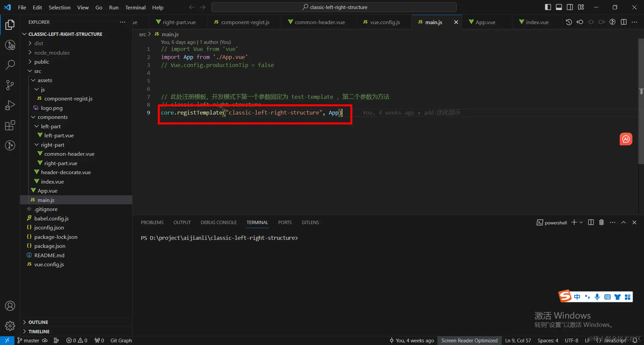Open changes with previous revision icon
The width and height of the screenshot is (644, 345).
(580, 22)
